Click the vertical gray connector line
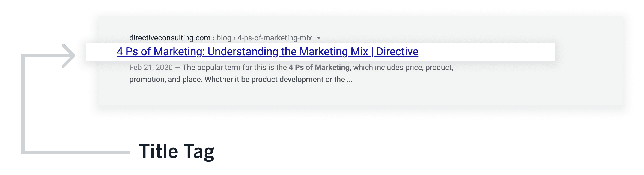Viewport: 644px width, 175px height. pos(23,104)
